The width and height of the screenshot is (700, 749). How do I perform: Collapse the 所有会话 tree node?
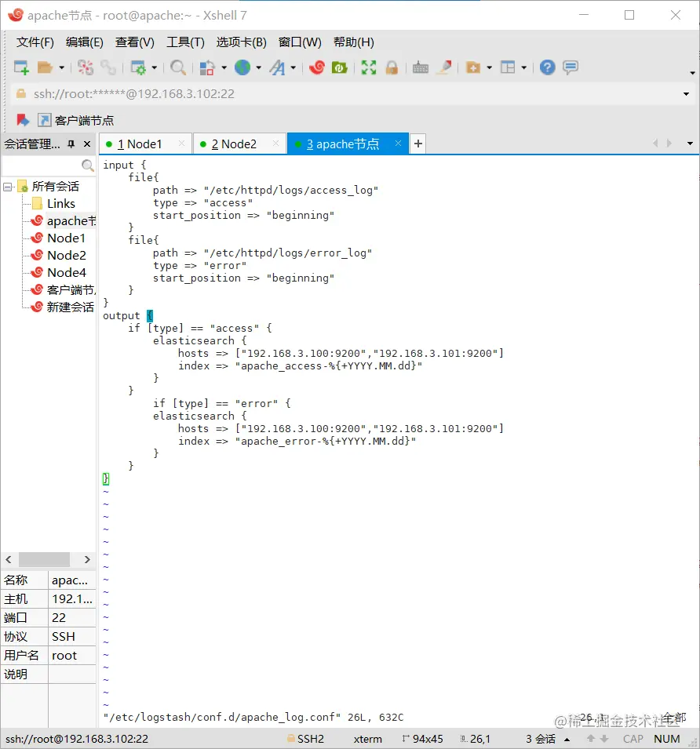(8, 187)
